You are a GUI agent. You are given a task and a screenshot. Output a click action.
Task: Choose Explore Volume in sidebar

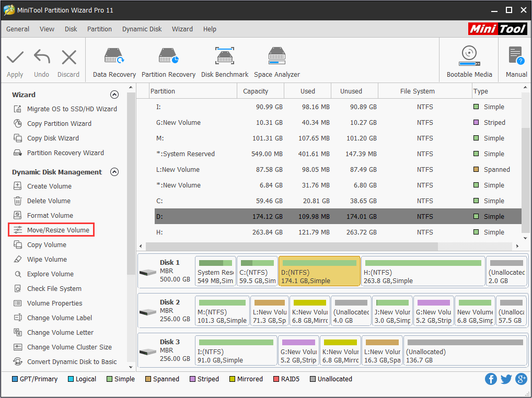43,274
